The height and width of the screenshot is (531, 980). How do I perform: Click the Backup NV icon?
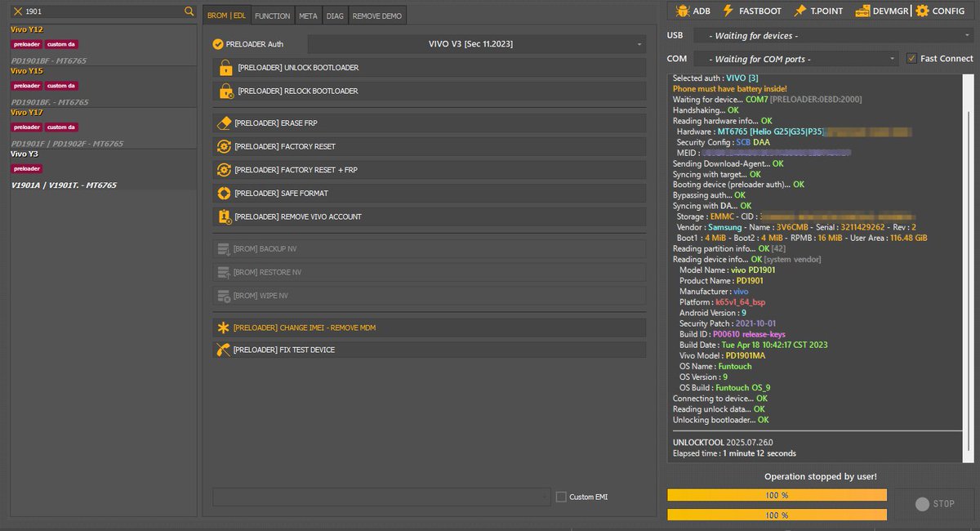point(224,248)
